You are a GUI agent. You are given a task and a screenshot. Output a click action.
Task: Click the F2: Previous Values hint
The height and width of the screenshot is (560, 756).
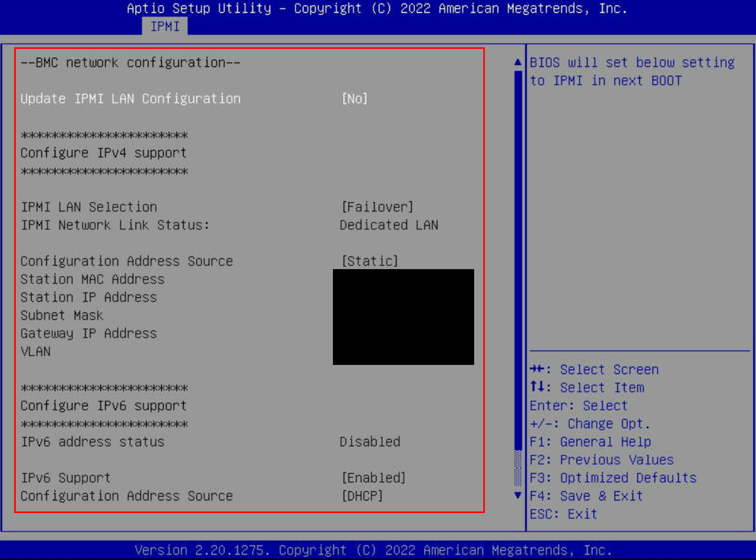602,460
